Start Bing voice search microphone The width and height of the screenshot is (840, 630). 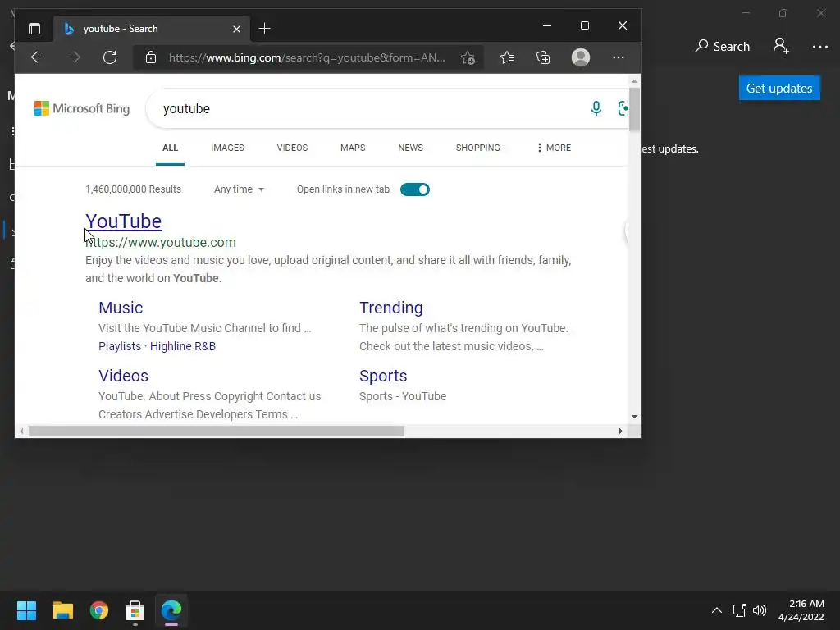596,108
